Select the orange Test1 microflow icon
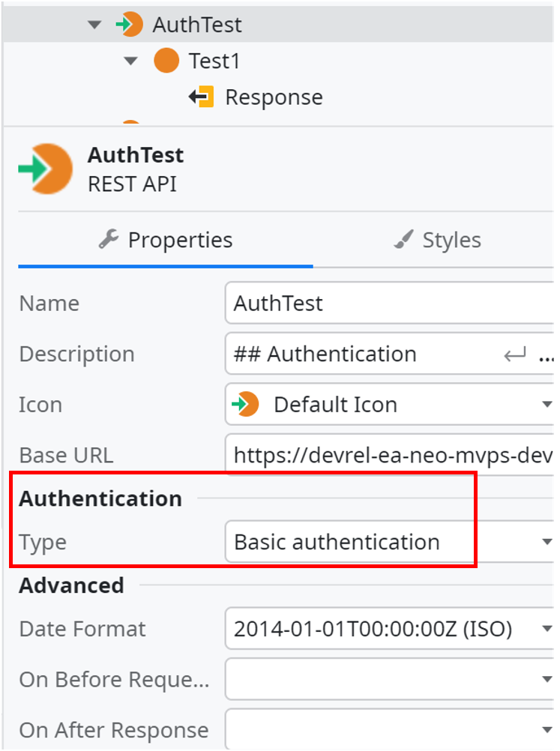Image resolution: width=560 pixels, height=751 pixels. pos(166,61)
